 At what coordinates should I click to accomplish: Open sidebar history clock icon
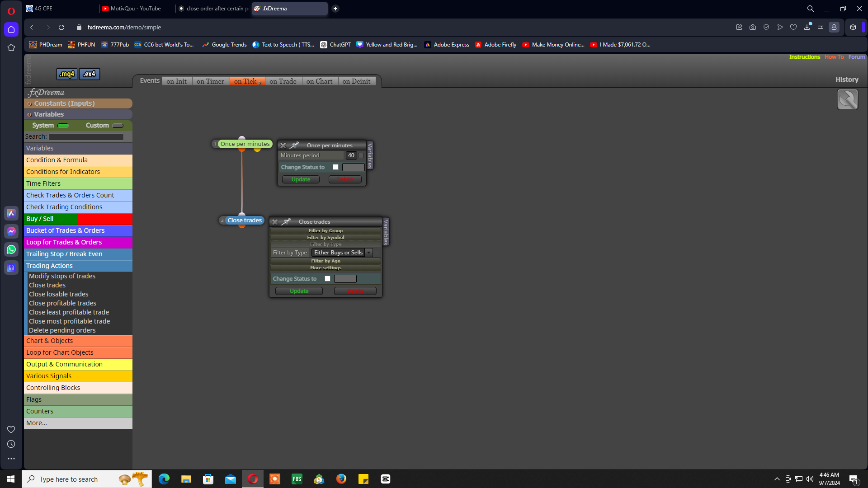pyautogui.click(x=11, y=444)
